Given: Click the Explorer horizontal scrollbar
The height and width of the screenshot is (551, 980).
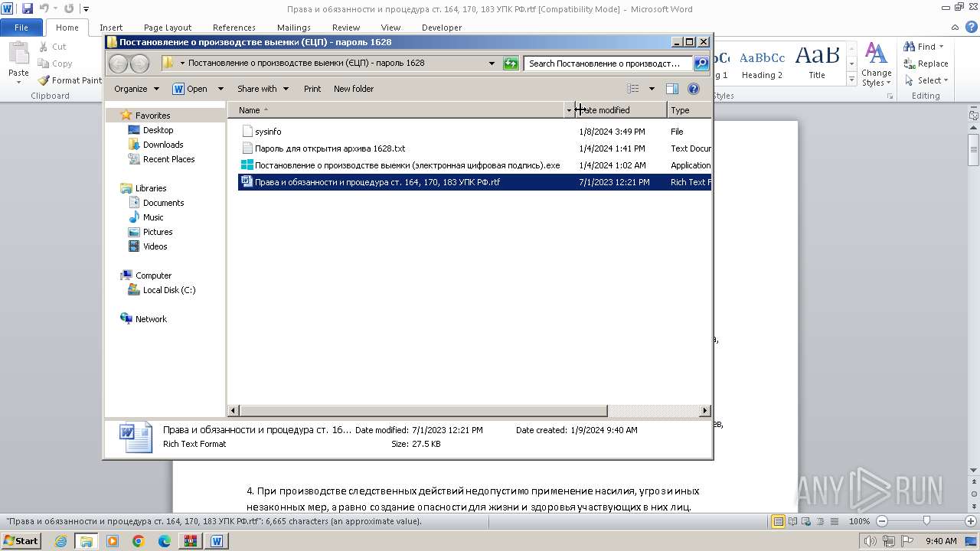Looking at the screenshot, I should tap(423, 411).
